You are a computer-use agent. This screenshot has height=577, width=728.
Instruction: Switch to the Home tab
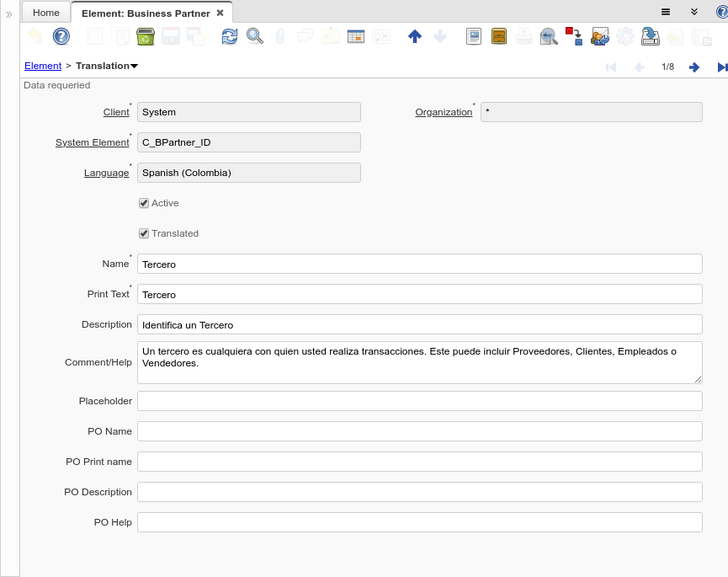(46, 13)
